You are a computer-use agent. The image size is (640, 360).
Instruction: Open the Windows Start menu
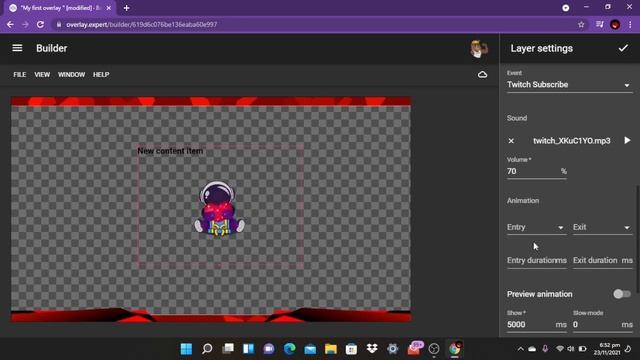(187, 349)
